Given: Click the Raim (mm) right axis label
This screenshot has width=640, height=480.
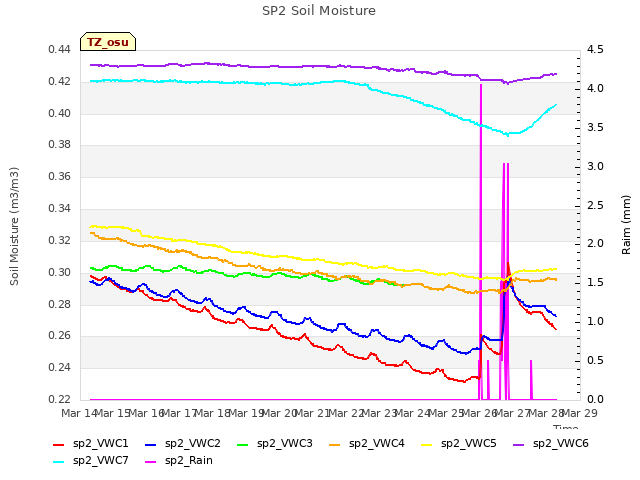Looking at the screenshot, I should [x=626, y=225].
